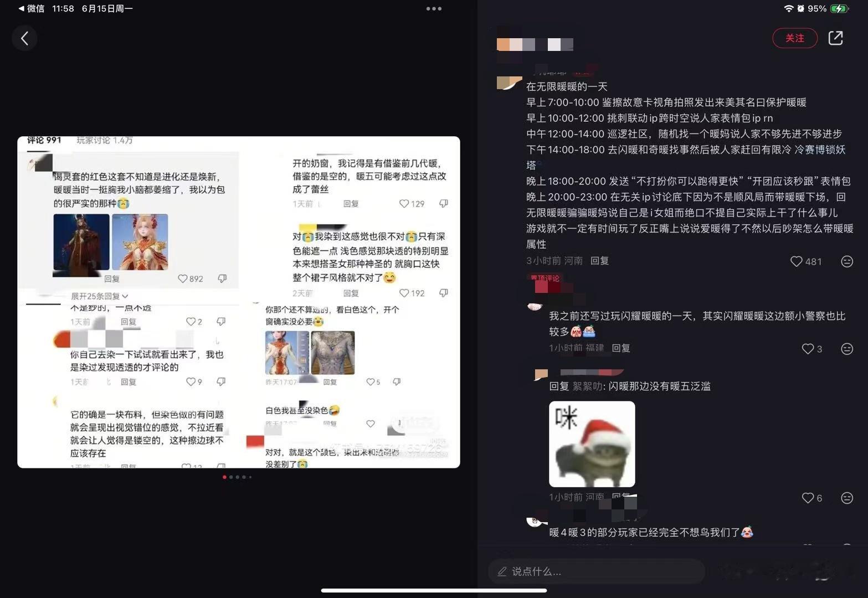Open the top commenter's avatar
868x598 pixels.
[509, 83]
